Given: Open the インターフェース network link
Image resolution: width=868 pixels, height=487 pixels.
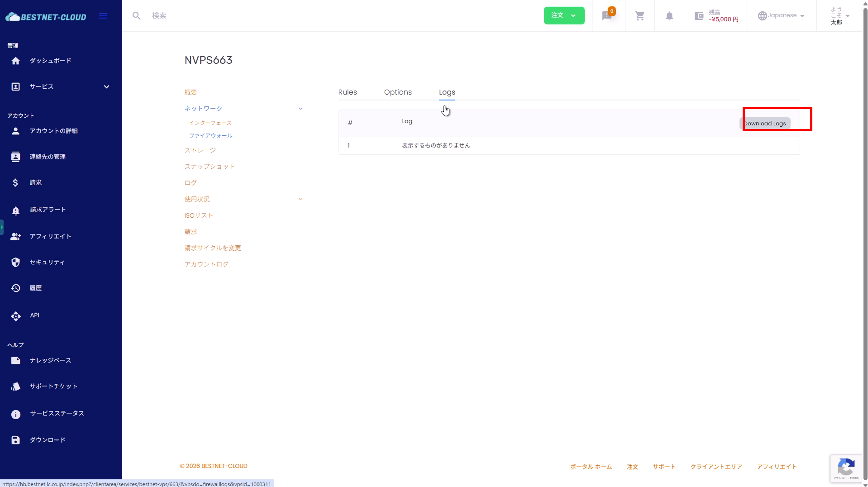Looking at the screenshot, I should point(210,123).
